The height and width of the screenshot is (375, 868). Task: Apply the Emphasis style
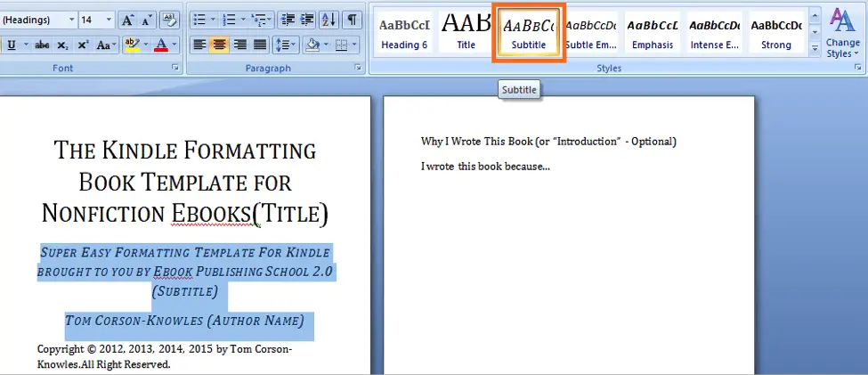(x=653, y=33)
